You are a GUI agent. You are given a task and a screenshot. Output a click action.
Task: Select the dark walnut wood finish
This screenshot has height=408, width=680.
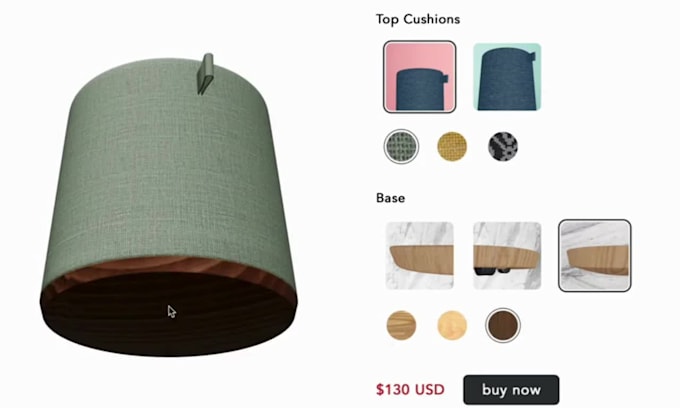click(x=503, y=325)
